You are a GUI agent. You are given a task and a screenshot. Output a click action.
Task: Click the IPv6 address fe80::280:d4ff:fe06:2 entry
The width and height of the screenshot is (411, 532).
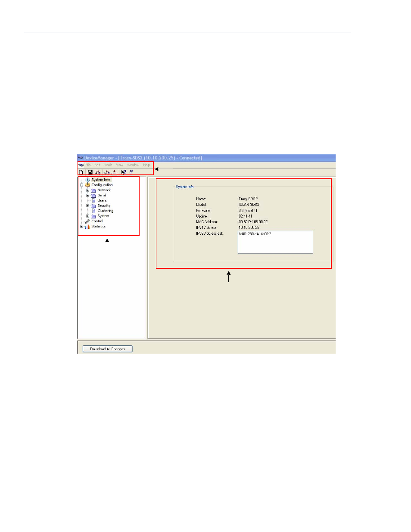tap(255, 234)
